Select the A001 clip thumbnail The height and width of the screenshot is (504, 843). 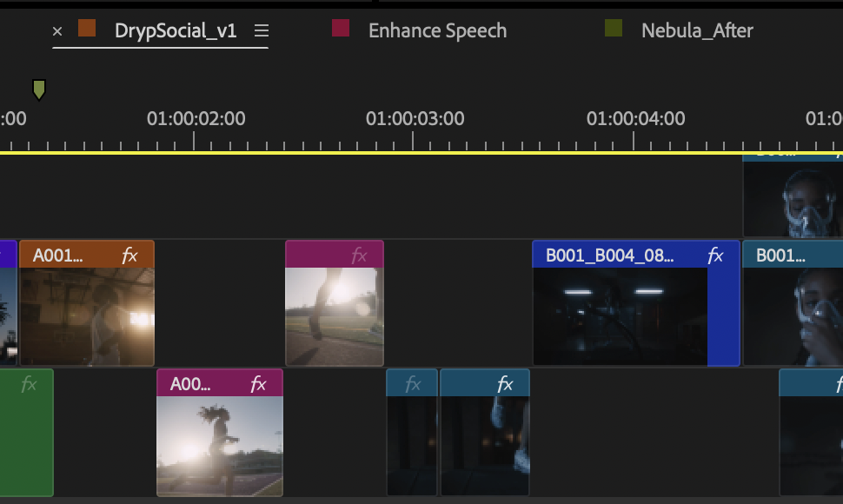[x=87, y=313]
